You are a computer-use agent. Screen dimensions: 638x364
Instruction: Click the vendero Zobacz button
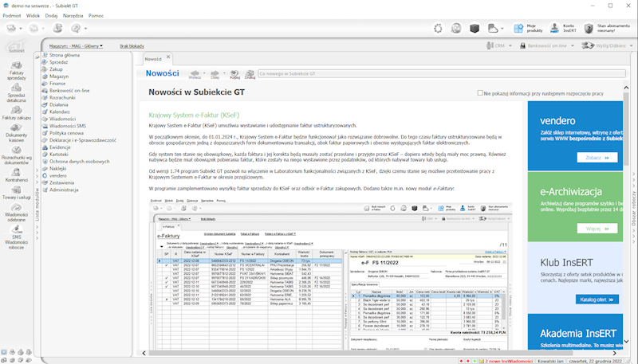[597, 158]
